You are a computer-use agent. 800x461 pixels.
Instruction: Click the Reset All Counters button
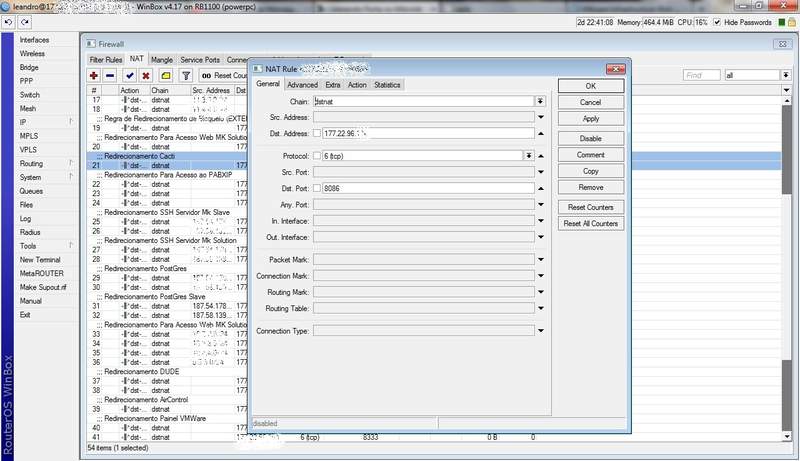590,224
